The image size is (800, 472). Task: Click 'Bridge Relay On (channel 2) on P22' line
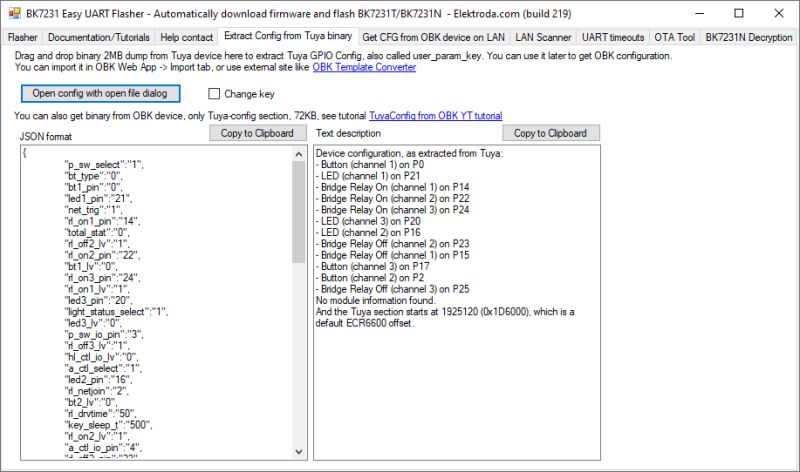pos(393,198)
